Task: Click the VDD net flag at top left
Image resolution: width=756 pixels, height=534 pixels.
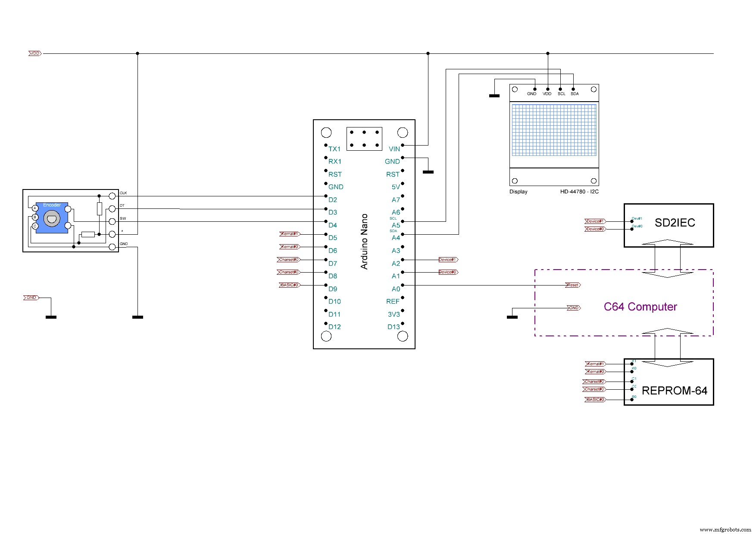Action: point(34,53)
